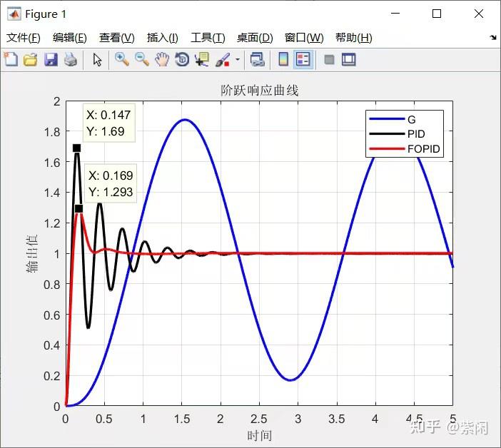This screenshot has width=501, height=448.
Task: Open the 查看(V) menu
Action: pyautogui.click(x=116, y=38)
